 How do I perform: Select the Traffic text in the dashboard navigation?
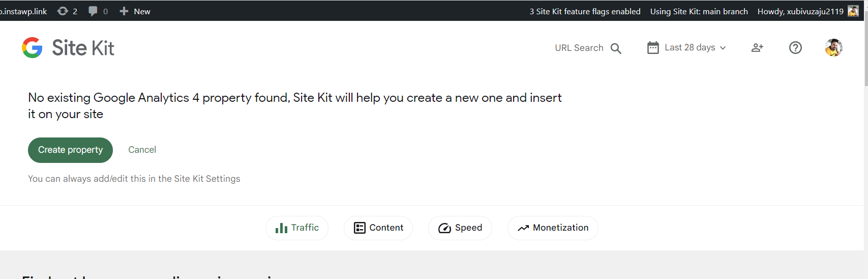(305, 228)
